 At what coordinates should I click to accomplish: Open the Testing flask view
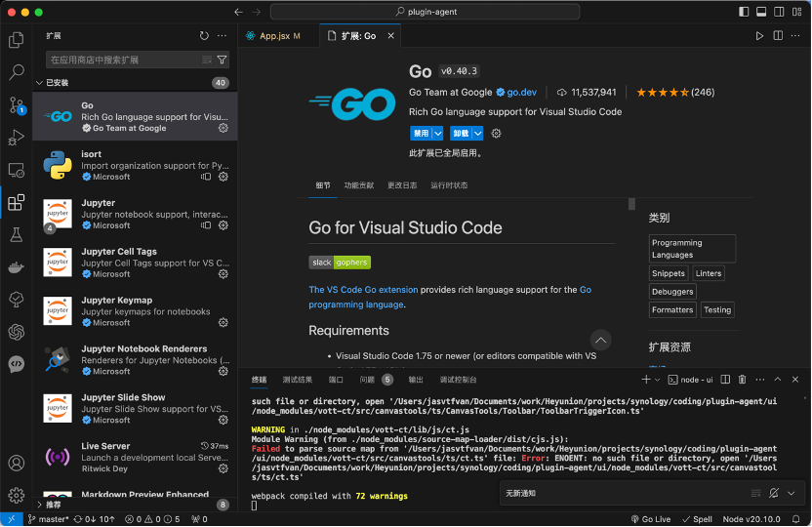(x=16, y=234)
